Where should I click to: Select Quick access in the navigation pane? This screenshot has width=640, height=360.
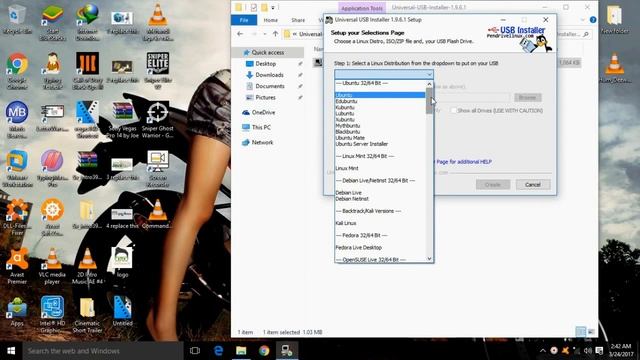[267, 52]
